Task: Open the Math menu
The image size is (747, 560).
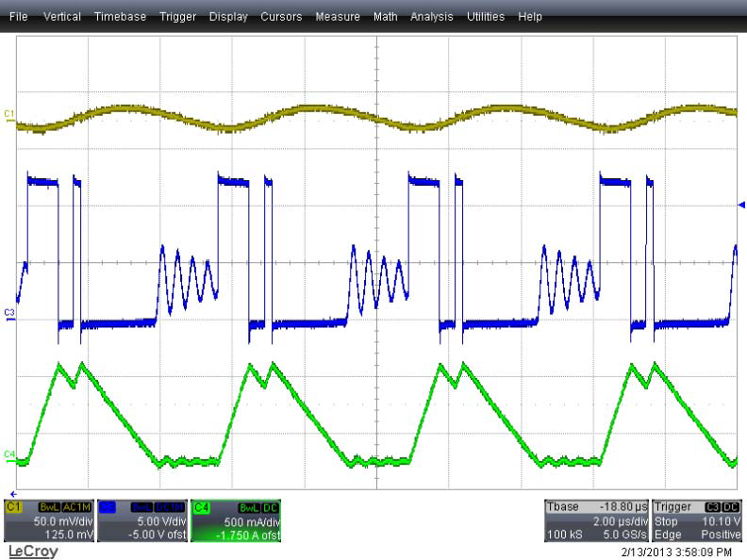Action: [385, 17]
